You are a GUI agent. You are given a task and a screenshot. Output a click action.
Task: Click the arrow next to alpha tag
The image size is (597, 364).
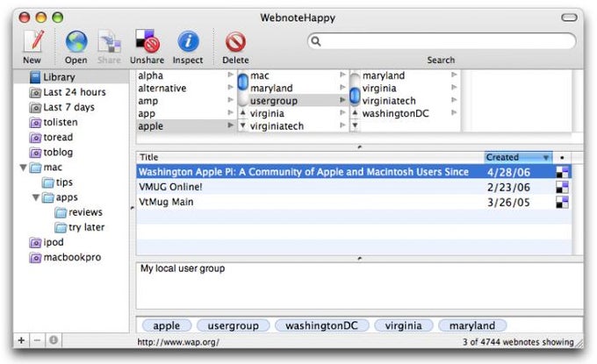point(230,75)
